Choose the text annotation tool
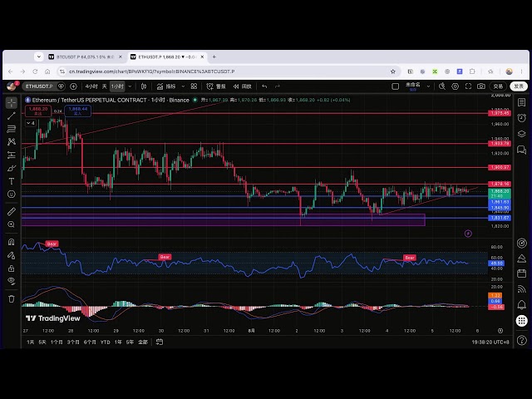 pyautogui.click(x=12, y=181)
